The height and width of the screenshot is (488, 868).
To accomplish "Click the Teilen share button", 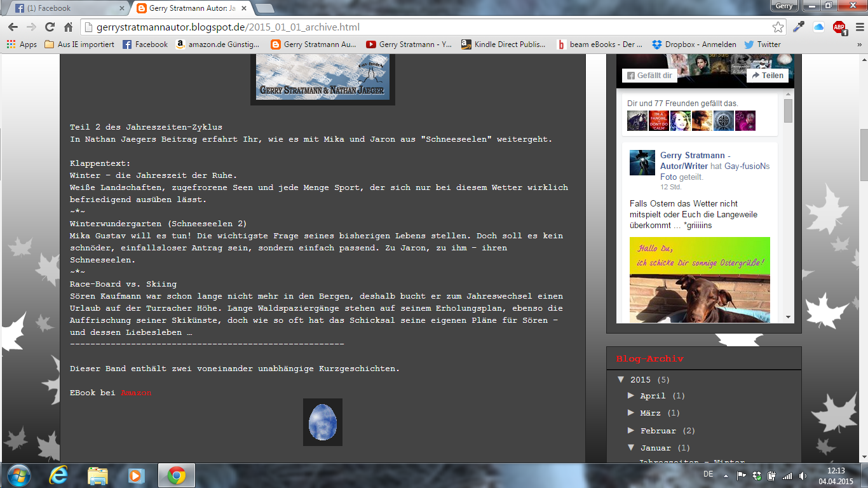I will pyautogui.click(x=768, y=75).
